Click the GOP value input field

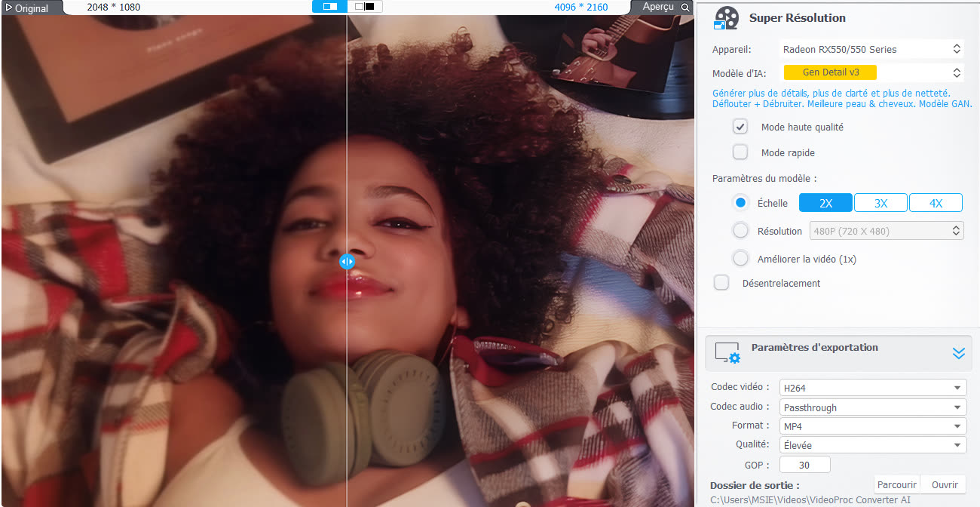[x=804, y=465]
